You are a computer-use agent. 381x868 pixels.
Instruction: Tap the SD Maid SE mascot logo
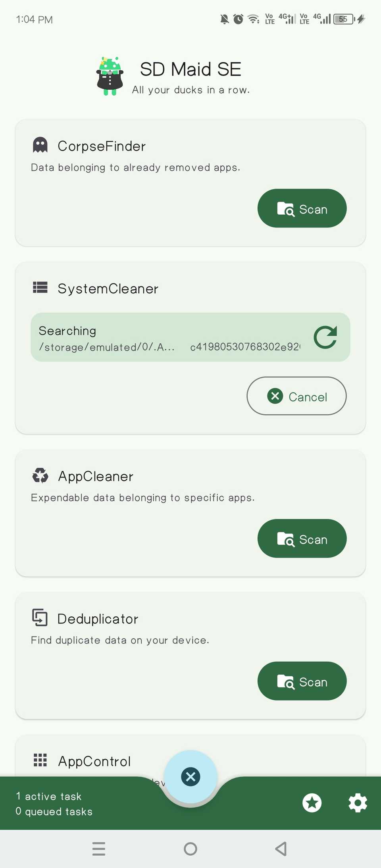coord(109,75)
